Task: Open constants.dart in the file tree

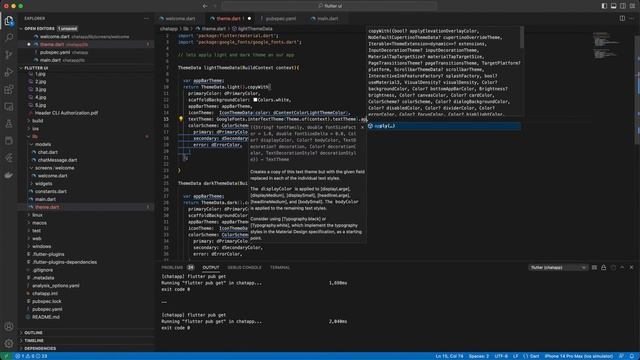Action: point(51,191)
